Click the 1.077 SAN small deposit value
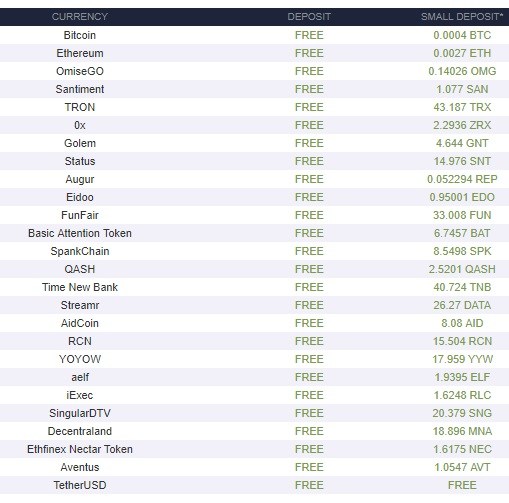The width and height of the screenshot is (509, 503). [462, 89]
